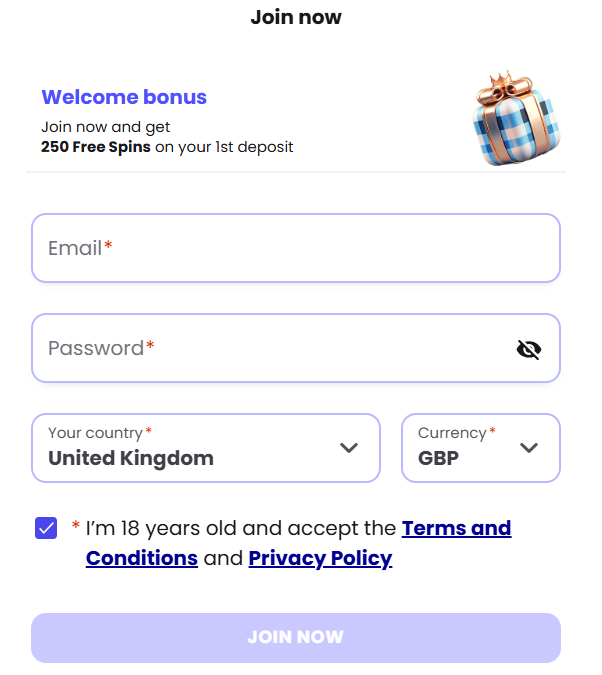Expand the Your country chevron arrow

[x=349, y=448]
